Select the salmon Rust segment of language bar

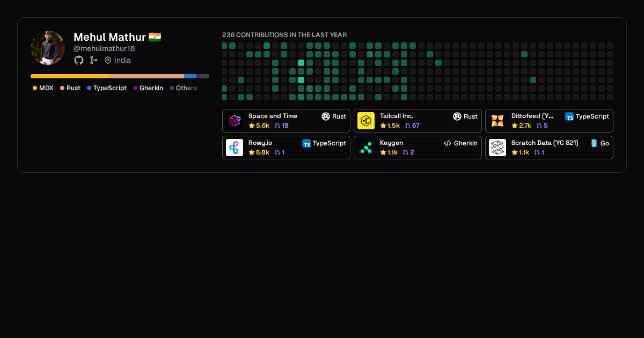[148, 76]
